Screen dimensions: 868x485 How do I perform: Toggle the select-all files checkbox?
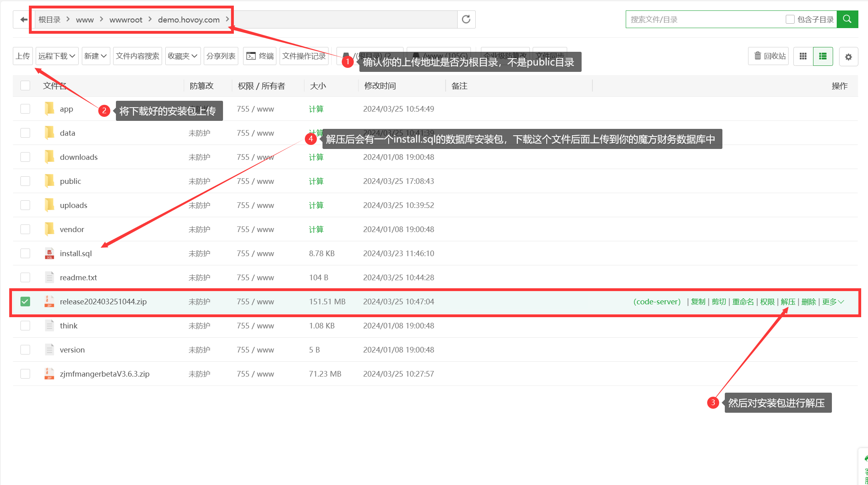point(25,86)
